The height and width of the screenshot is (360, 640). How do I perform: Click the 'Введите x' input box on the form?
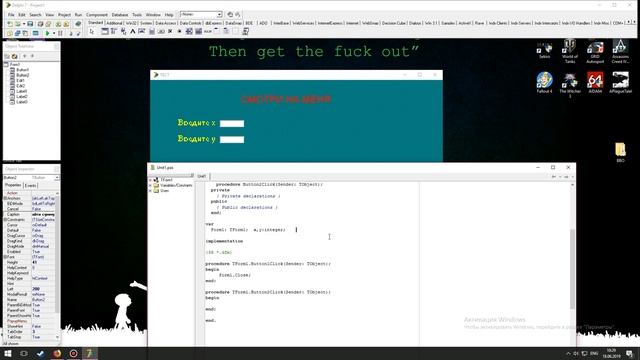232,124
